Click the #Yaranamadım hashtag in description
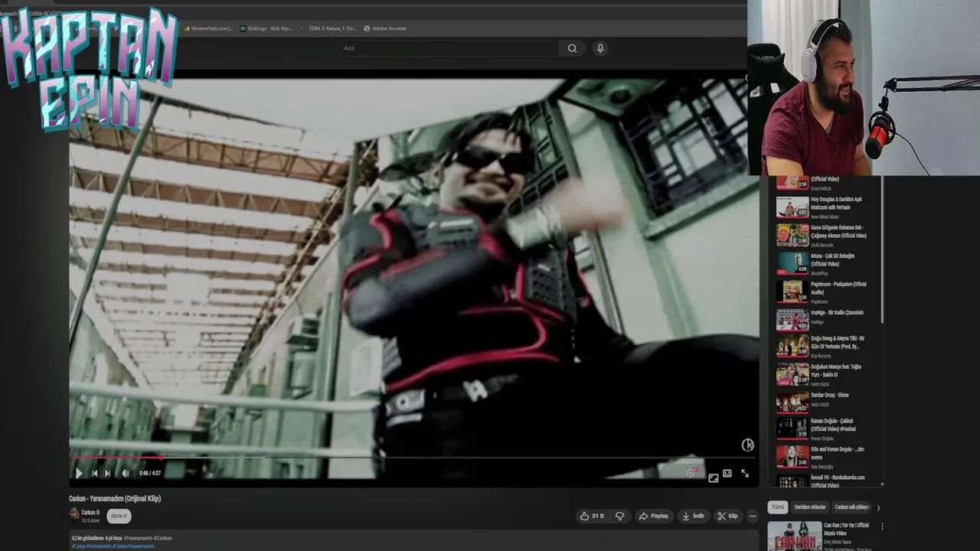Viewport: 980px width, 551px height. 139,538
